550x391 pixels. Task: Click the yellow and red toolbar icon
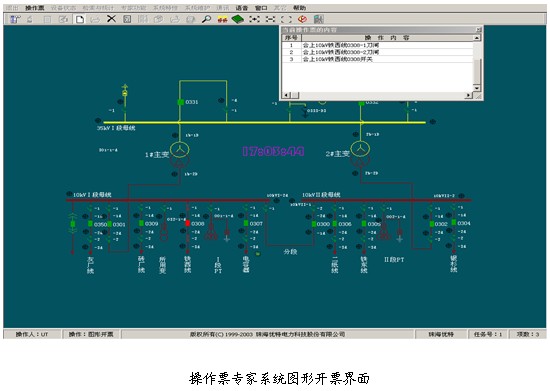(x=222, y=19)
